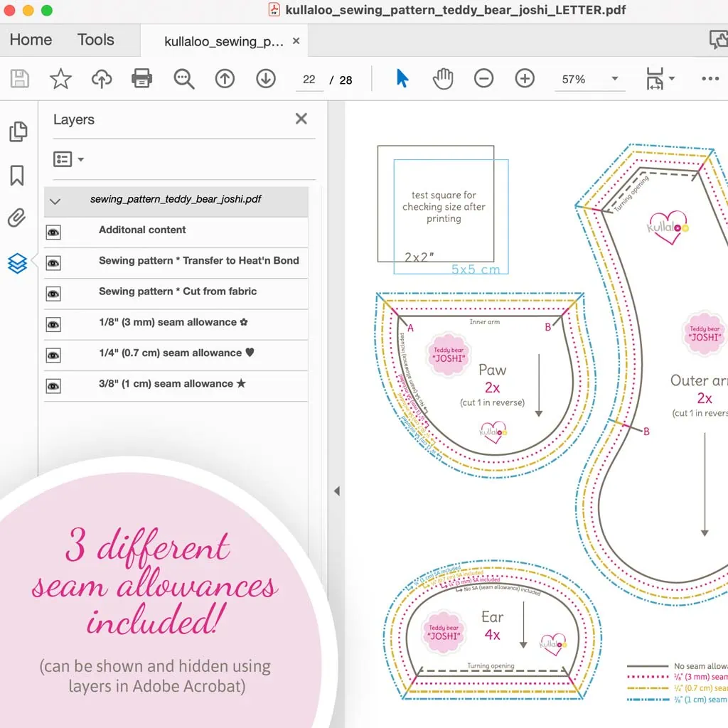
Task: Toggle the 1/8" (3 mm) seam allowance layer eye
Action: coord(53,324)
